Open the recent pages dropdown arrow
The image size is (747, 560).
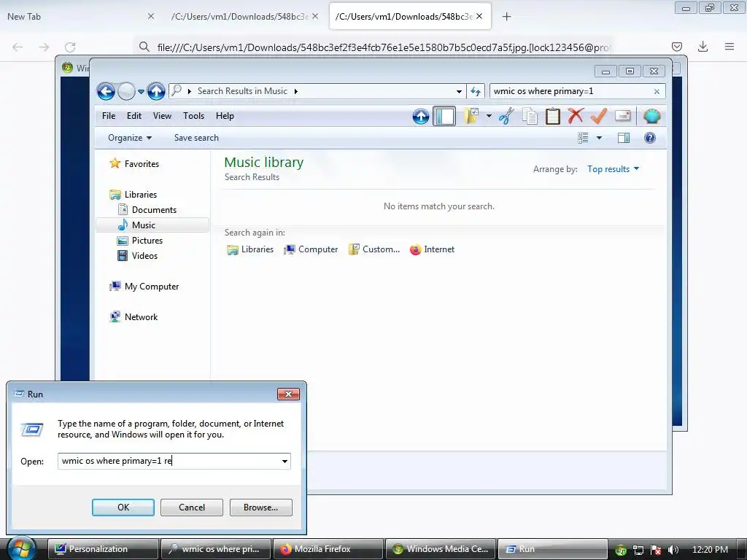coord(141,91)
